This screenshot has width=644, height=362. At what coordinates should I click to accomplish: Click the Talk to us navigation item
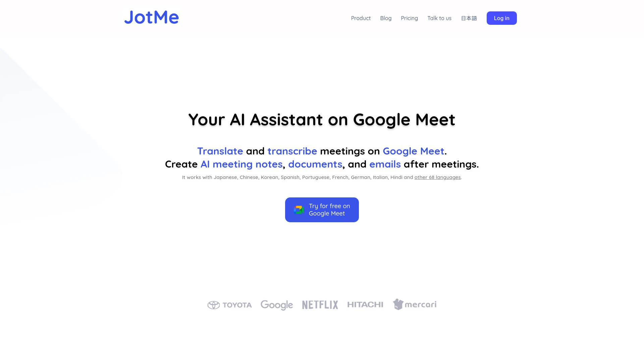click(439, 18)
